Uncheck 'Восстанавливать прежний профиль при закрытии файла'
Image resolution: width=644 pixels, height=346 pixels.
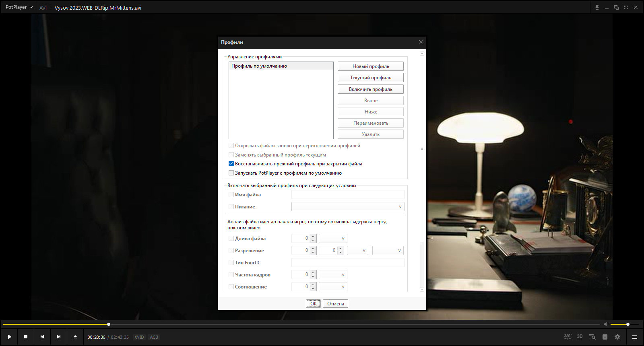click(231, 164)
